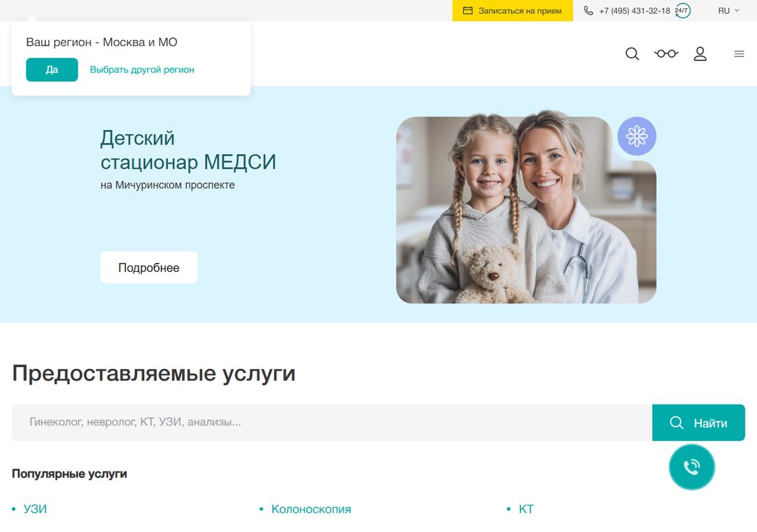The height and width of the screenshot is (532, 757).
Task: Focus the services search input field
Action: click(x=332, y=423)
